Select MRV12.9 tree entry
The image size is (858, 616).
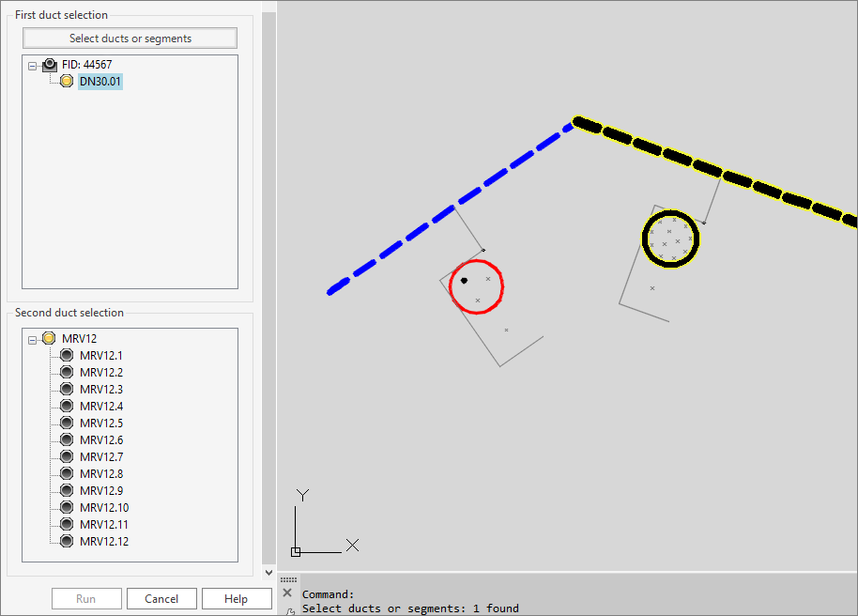(x=101, y=490)
